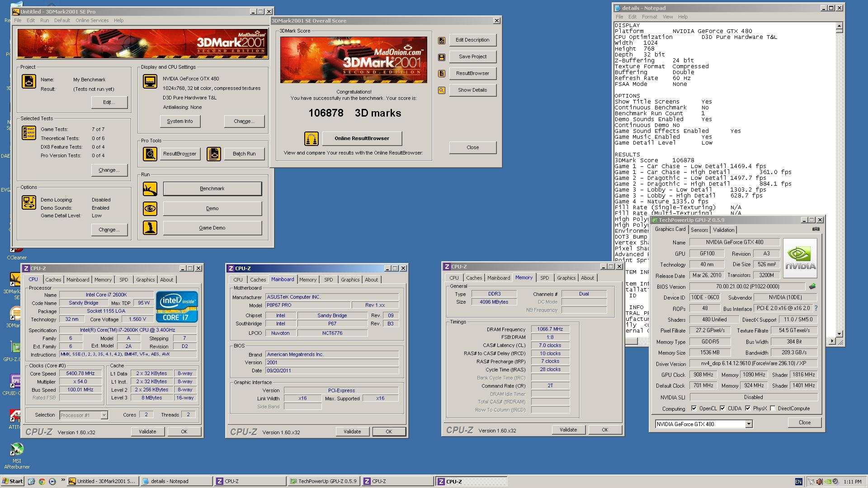This screenshot has height=488, width=868.
Task: Click the Batch Run button
Action: click(x=244, y=154)
